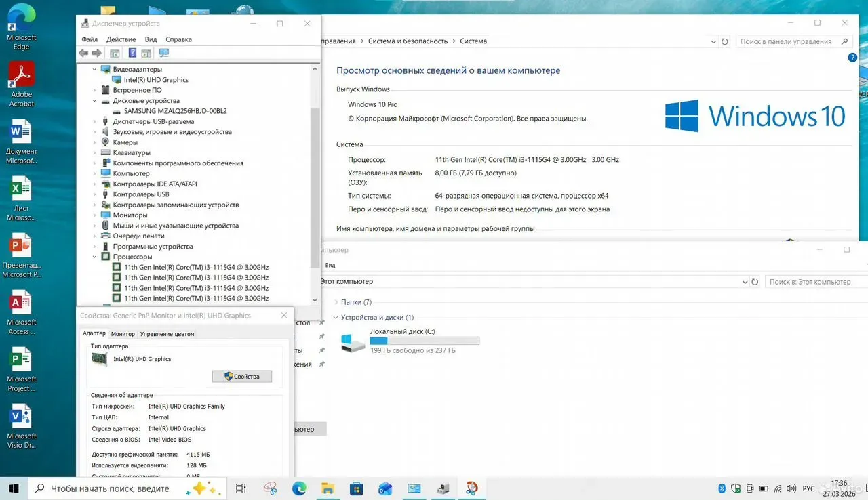Viewport: 868px width, 500px height.
Task: Click the Forward arrow in Device Manager toolbar
Action: [97, 53]
